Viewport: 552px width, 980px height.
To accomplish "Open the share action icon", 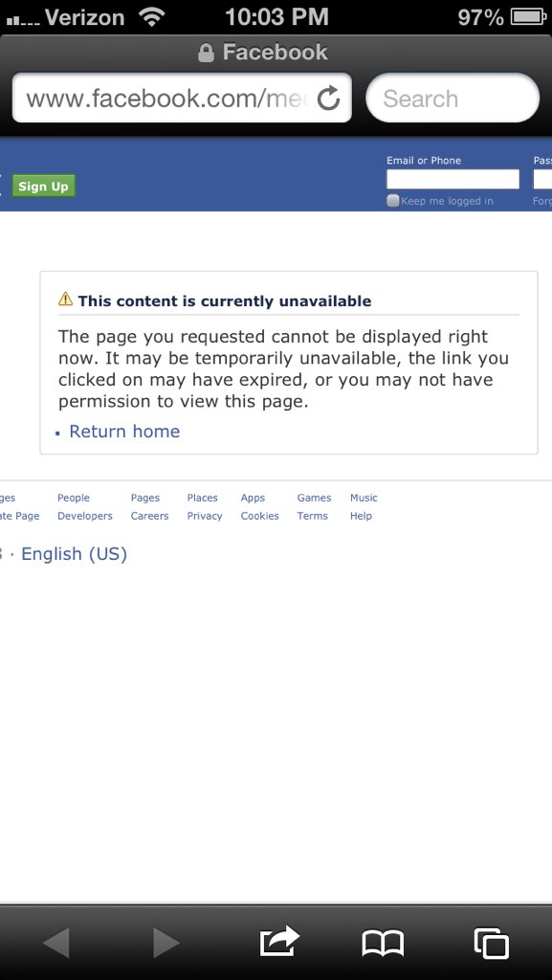I will [x=279, y=942].
